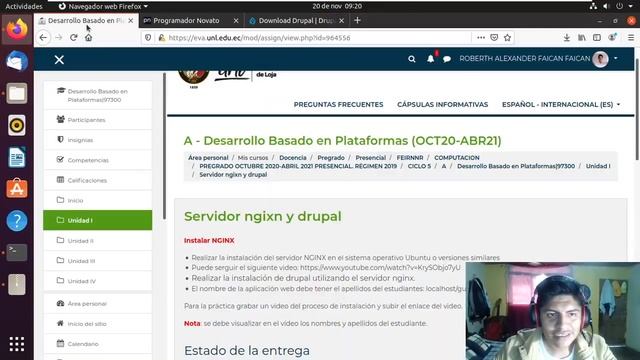640x360 pixels.
Task: Show applications grid in dock
Action: (x=17, y=344)
